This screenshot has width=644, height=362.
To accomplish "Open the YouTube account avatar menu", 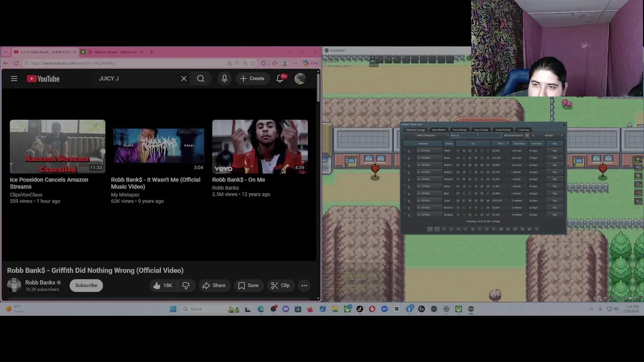I will point(300,78).
